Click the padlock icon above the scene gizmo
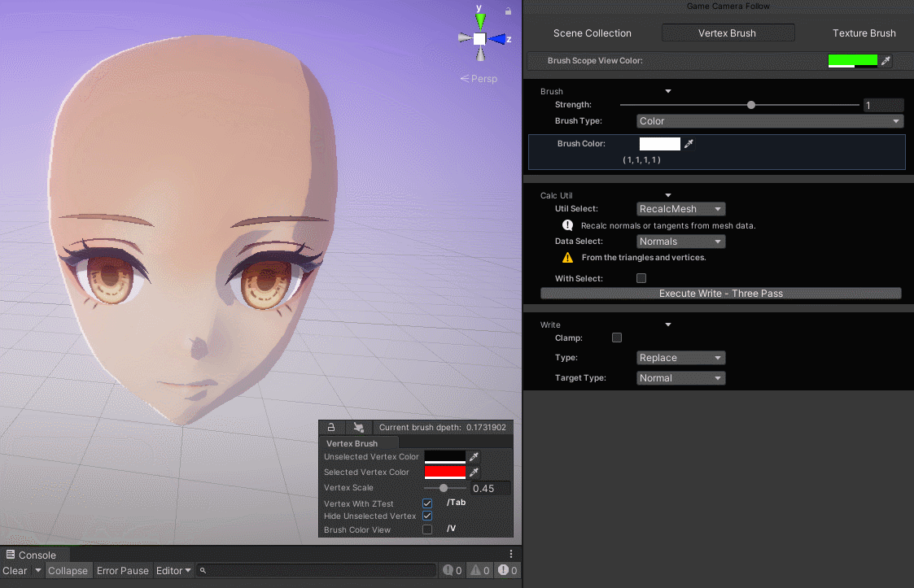The height and width of the screenshot is (588, 914). tap(507, 11)
